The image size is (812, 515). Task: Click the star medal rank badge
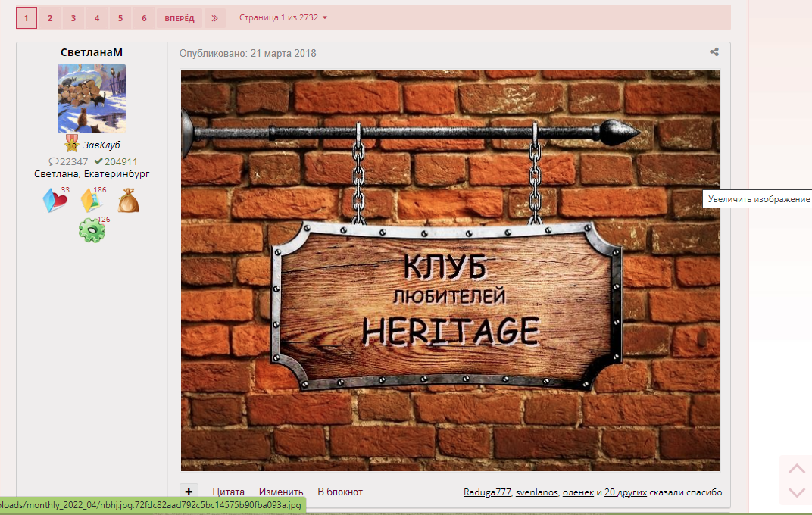[71, 145]
